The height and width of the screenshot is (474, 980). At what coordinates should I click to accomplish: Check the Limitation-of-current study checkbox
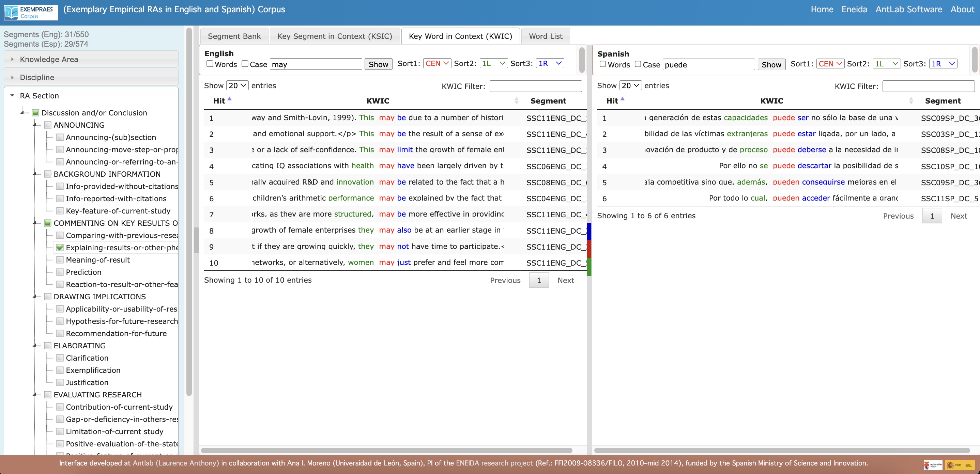point(60,431)
